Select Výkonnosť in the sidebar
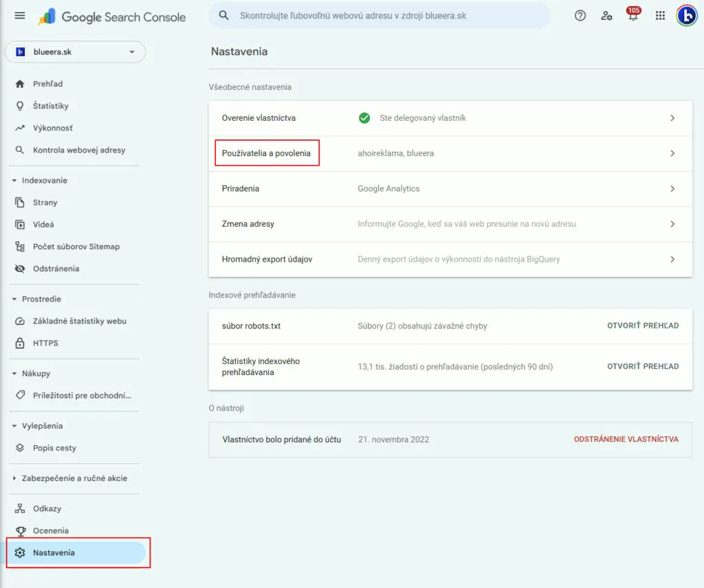704x588 pixels. tap(52, 128)
